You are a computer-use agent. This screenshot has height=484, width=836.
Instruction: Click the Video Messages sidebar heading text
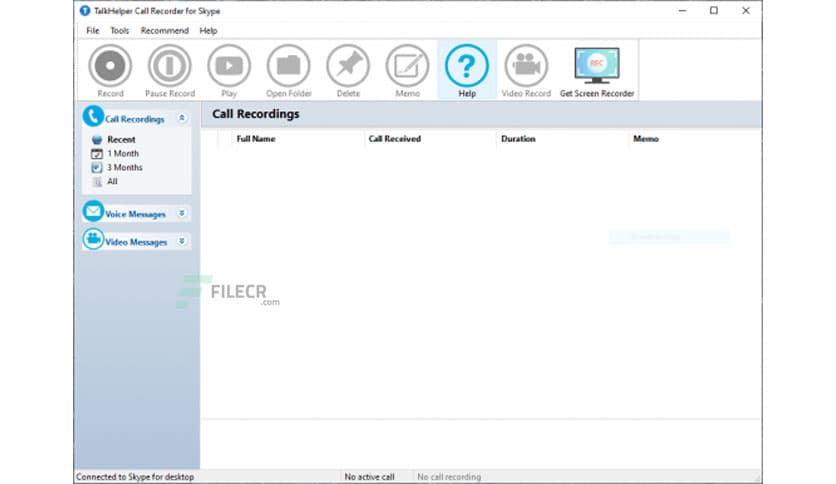click(x=136, y=242)
